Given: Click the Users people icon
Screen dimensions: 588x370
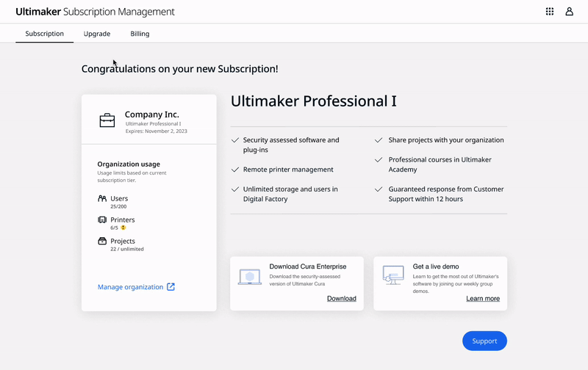Looking at the screenshot, I should point(102,198).
